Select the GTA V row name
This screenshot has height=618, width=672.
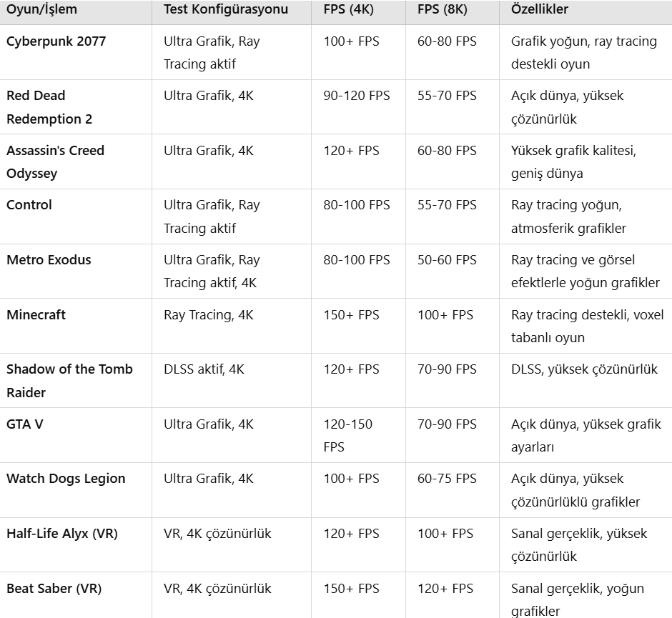click(x=25, y=424)
